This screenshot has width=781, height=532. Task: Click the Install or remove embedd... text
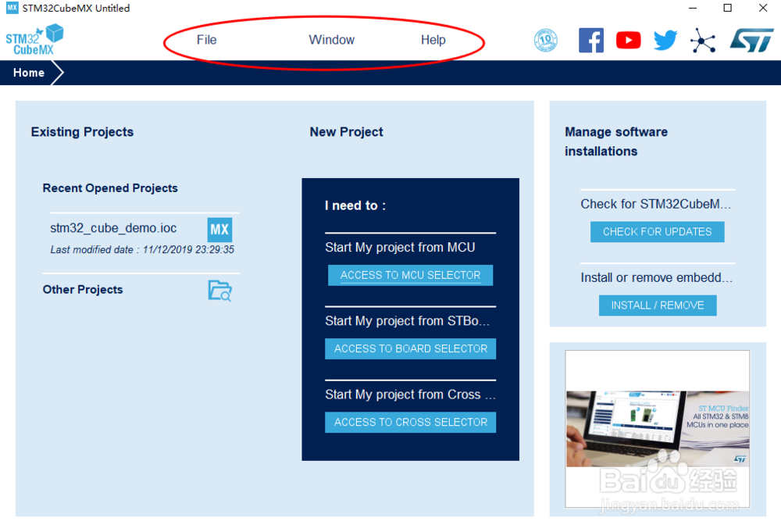(x=656, y=278)
